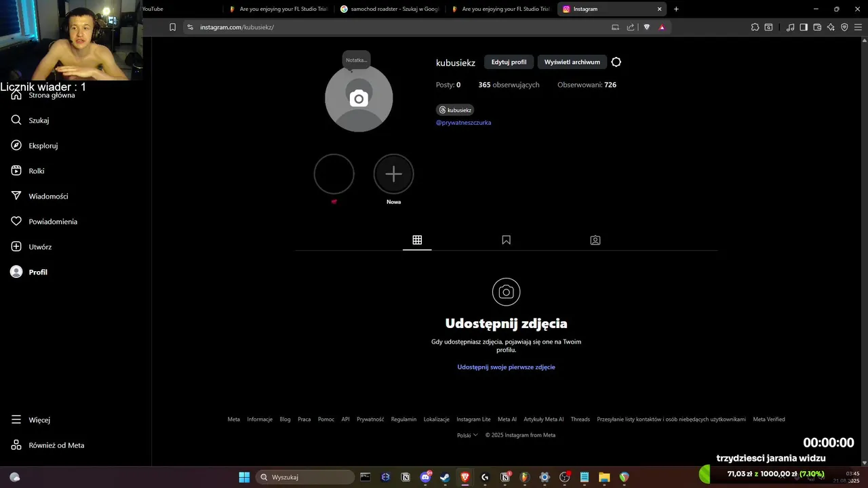Open File Explorer from the taskbar
The width and height of the screenshot is (868, 488).
[604, 477]
